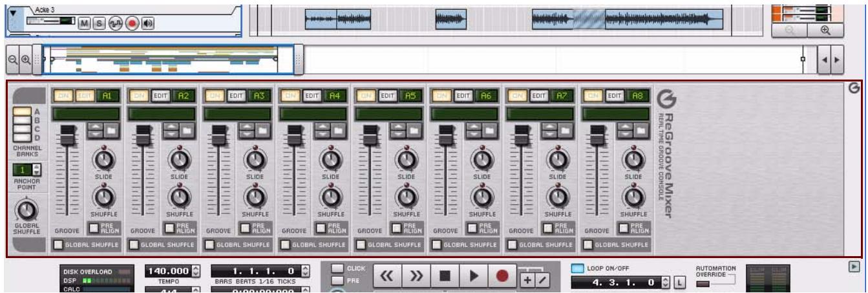Click the sequencer zoom-in magnifier at top right
The image size is (868, 293).
tap(825, 30)
